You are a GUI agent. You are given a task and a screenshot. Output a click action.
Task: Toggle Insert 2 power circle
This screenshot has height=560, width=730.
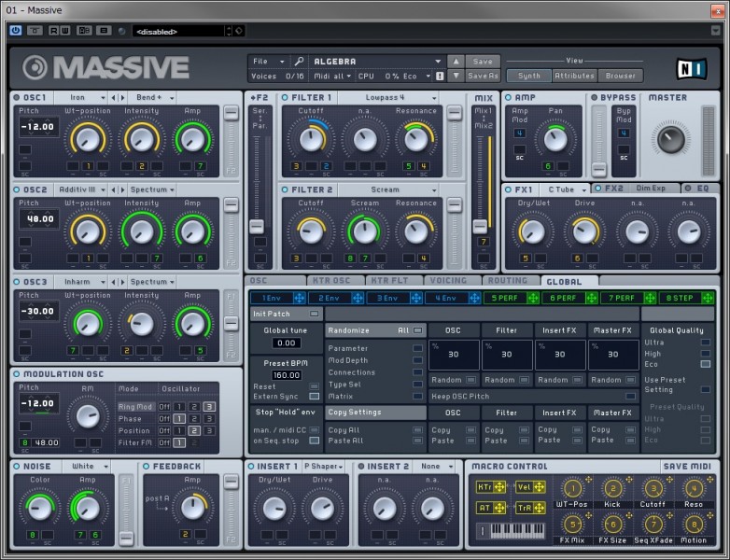pos(361,467)
